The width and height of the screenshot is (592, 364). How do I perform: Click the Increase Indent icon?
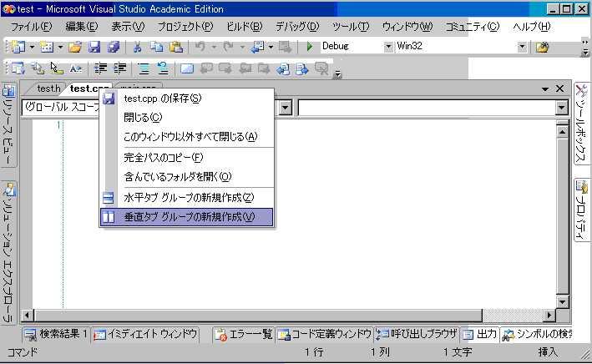(x=120, y=68)
